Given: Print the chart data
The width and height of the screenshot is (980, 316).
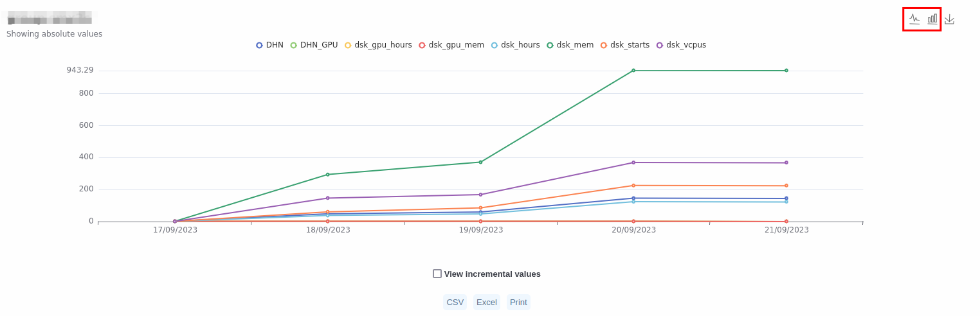Looking at the screenshot, I should [518, 303].
